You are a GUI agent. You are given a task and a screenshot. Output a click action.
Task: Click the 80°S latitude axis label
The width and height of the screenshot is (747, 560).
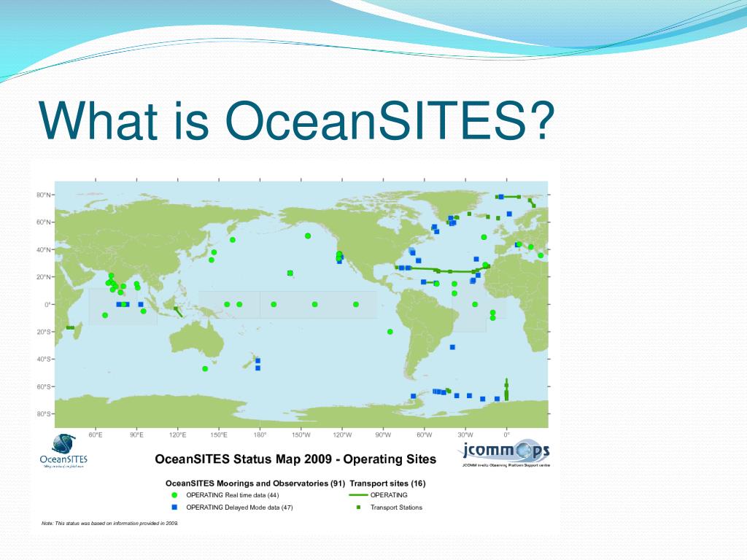point(44,414)
